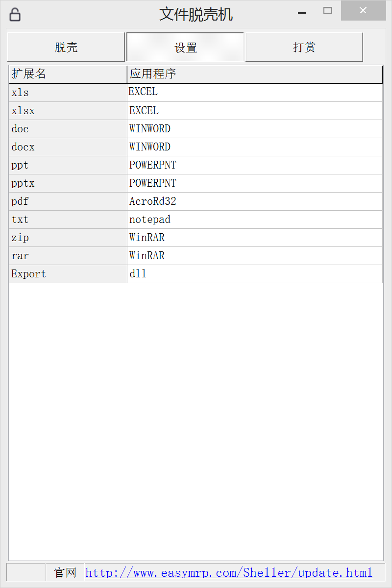The image size is (392, 588).
Task: Edit the EXCEL application cell for xlsx
Action: [x=255, y=111]
